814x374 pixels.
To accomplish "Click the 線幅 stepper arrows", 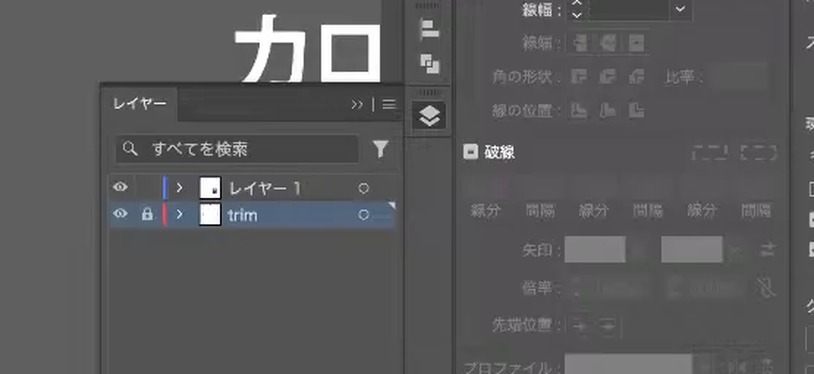I will click(x=577, y=9).
